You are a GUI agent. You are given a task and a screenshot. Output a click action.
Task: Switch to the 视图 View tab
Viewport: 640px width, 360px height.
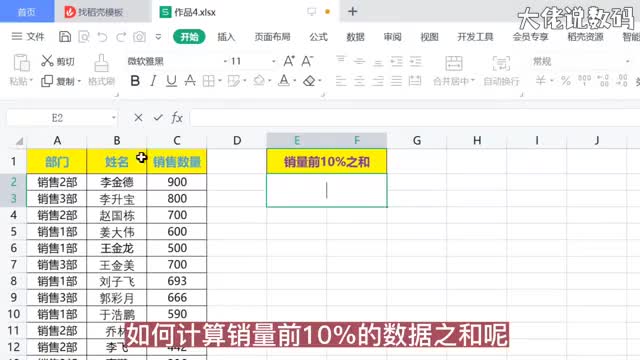click(429, 37)
